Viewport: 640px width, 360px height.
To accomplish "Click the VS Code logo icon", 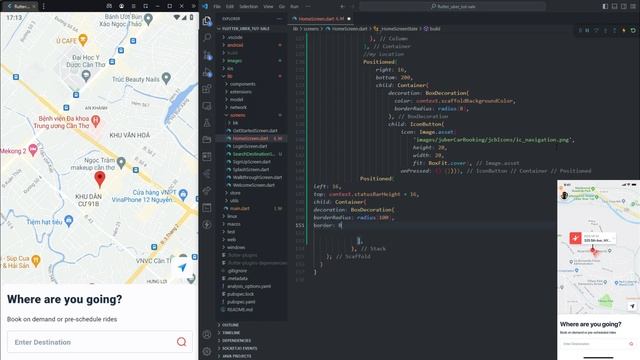I will pyautogui.click(x=205, y=6).
